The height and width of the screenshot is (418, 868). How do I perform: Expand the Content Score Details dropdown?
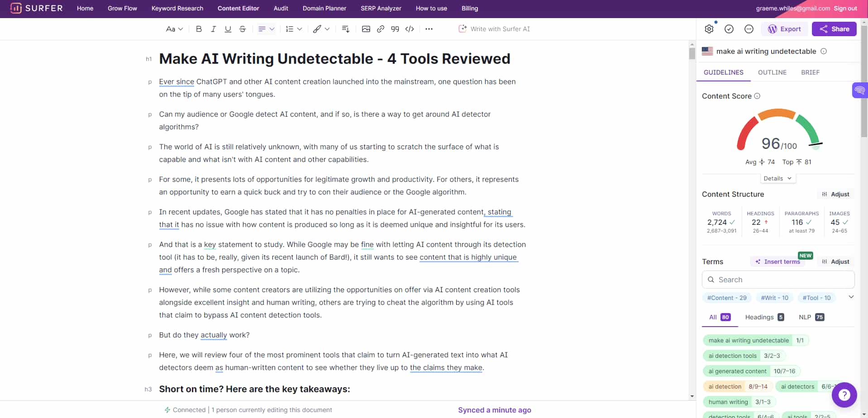tap(777, 178)
